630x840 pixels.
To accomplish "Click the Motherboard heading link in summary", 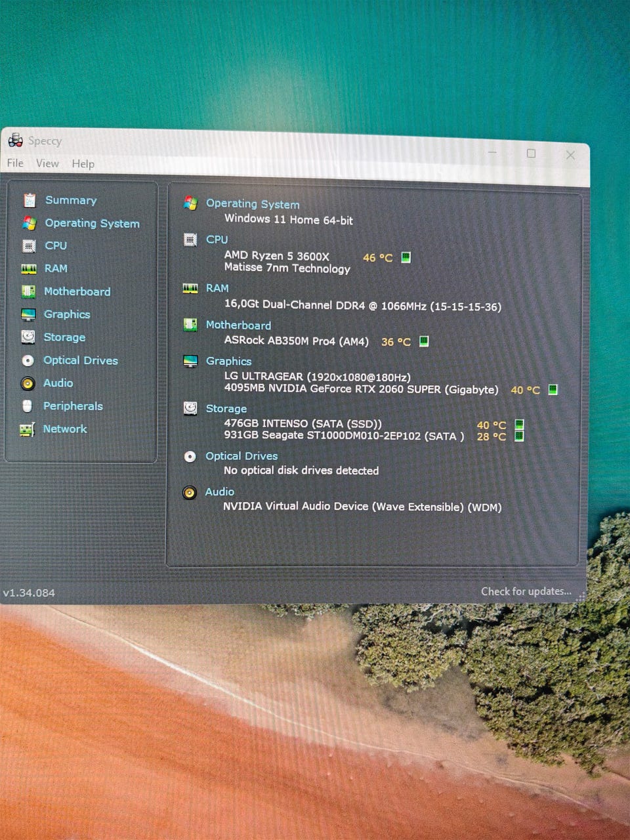I will point(238,325).
